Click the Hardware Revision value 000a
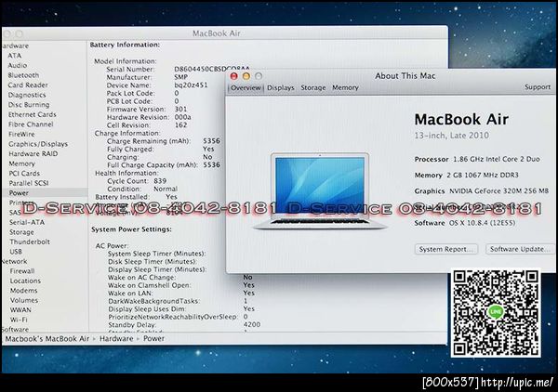 pyautogui.click(x=183, y=117)
